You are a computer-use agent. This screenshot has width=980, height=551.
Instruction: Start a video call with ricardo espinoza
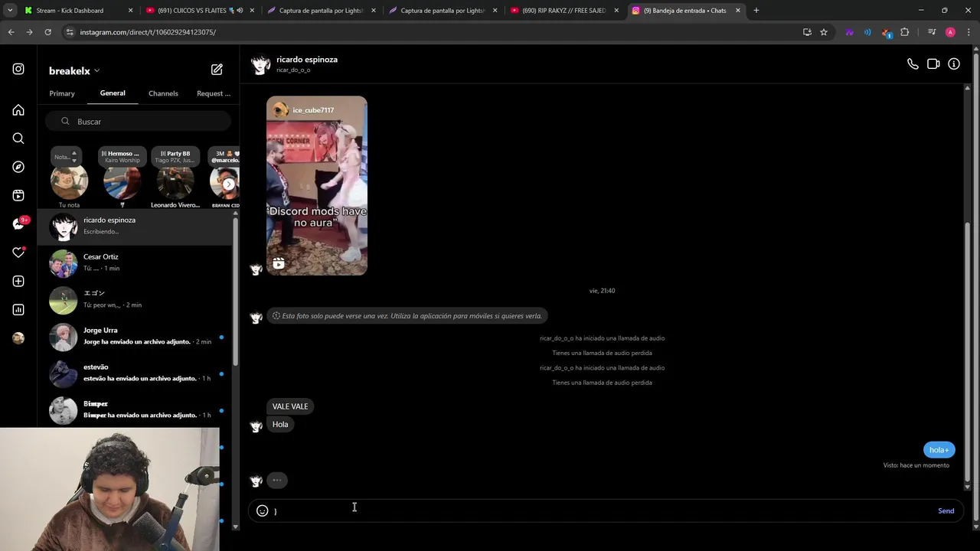[933, 64]
